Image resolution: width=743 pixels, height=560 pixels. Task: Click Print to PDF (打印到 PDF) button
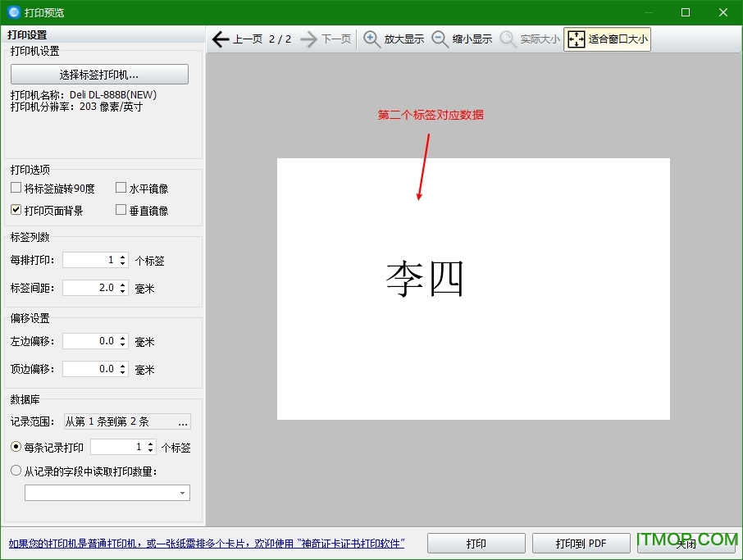coord(581,544)
